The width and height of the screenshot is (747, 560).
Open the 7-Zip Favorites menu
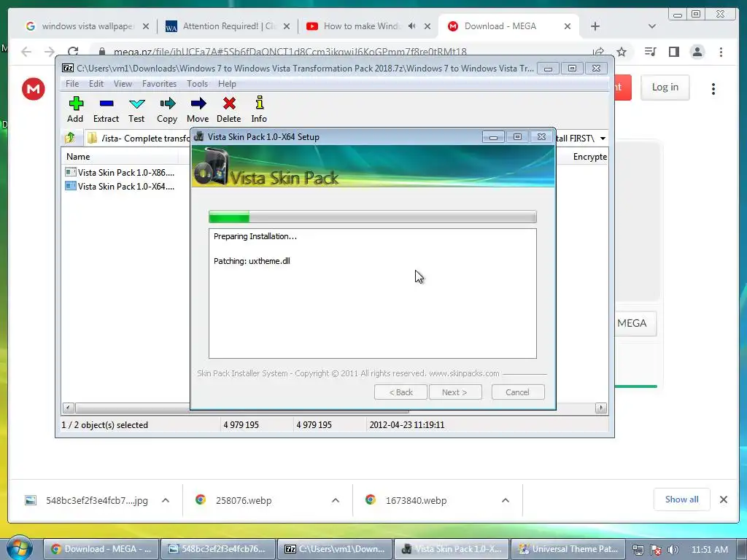159,84
